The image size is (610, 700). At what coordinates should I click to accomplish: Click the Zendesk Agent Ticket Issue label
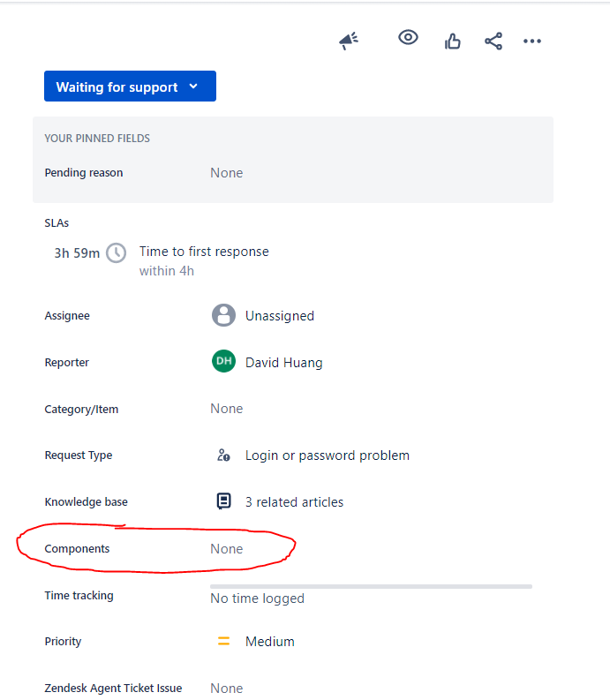(113, 689)
